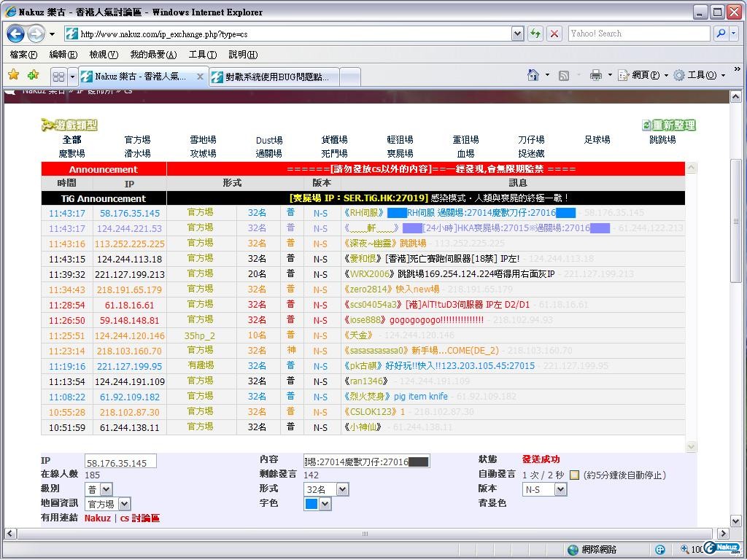747x560 pixels.
Task: Select the Dust場 game type
Action: (x=269, y=140)
